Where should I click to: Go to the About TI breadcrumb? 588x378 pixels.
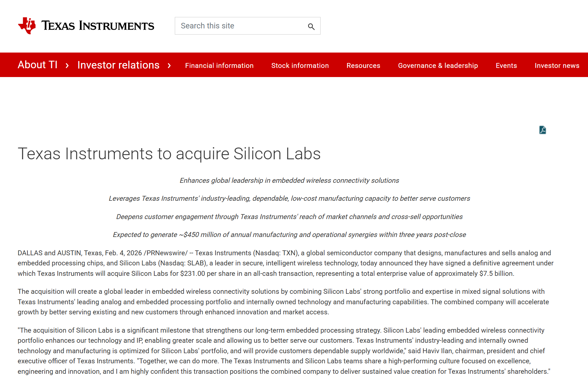point(38,65)
